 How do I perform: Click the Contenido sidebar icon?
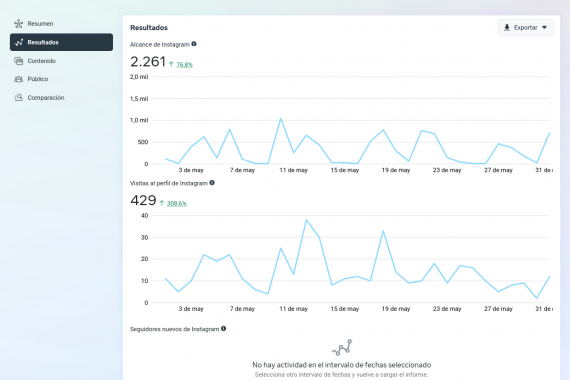19,61
